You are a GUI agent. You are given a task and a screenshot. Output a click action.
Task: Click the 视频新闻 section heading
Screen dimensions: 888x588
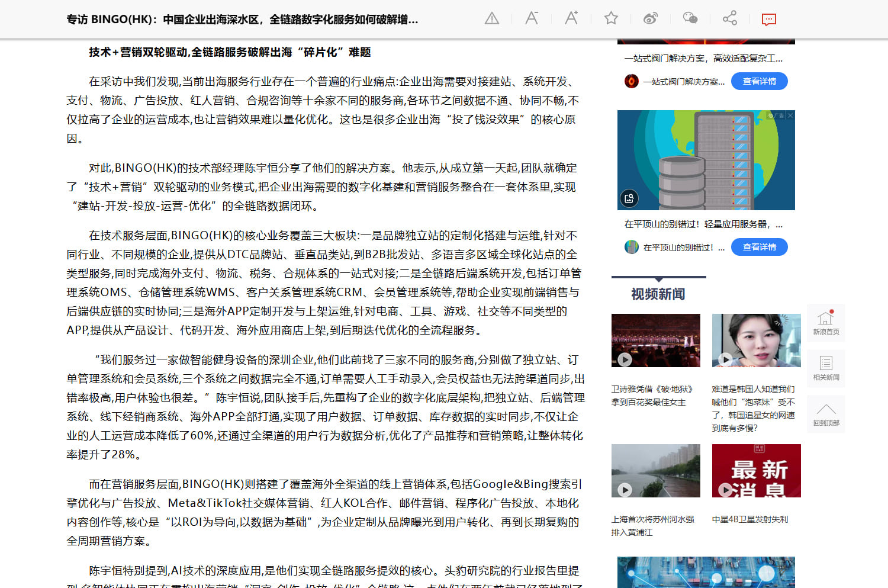pos(658,294)
